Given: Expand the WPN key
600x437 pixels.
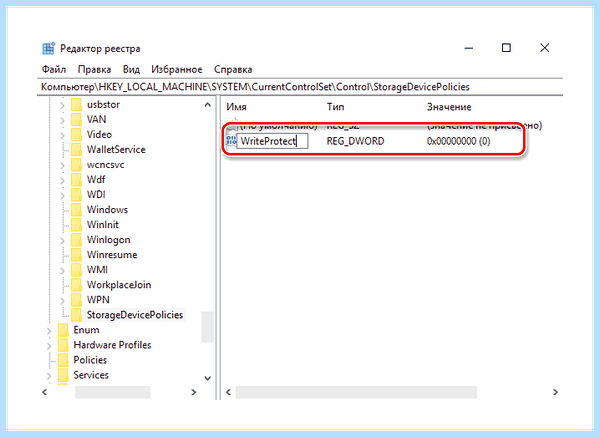Looking at the screenshot, I should pyautogui.click(x=62, y=300).
